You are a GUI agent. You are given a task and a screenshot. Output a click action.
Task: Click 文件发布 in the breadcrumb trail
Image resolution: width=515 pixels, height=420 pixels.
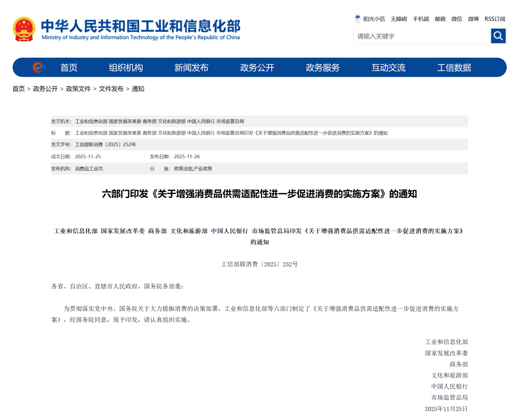click(111, 89)
